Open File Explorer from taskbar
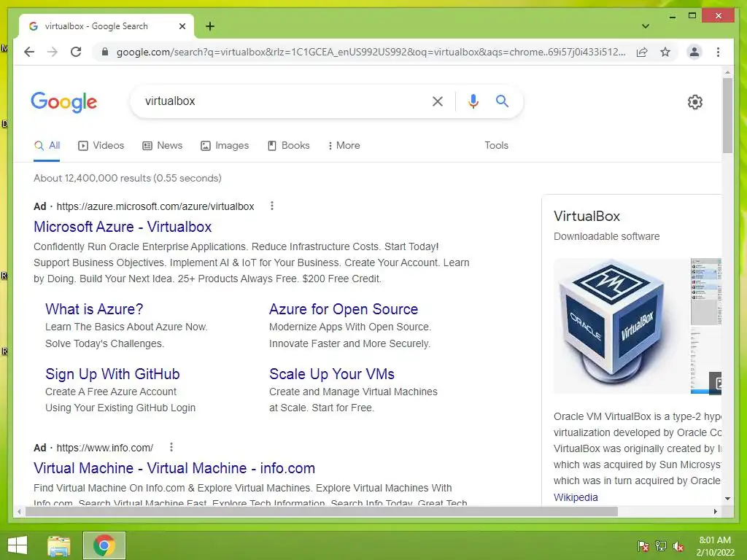Image resolution: width=747 pixels, height=560 pixels. click(x=59, y=545)
